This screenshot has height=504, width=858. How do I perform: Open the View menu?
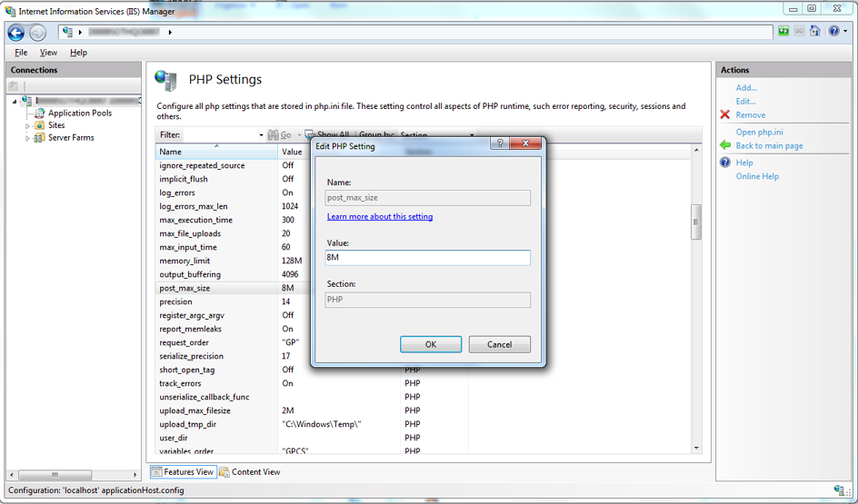tap(48, 53)
